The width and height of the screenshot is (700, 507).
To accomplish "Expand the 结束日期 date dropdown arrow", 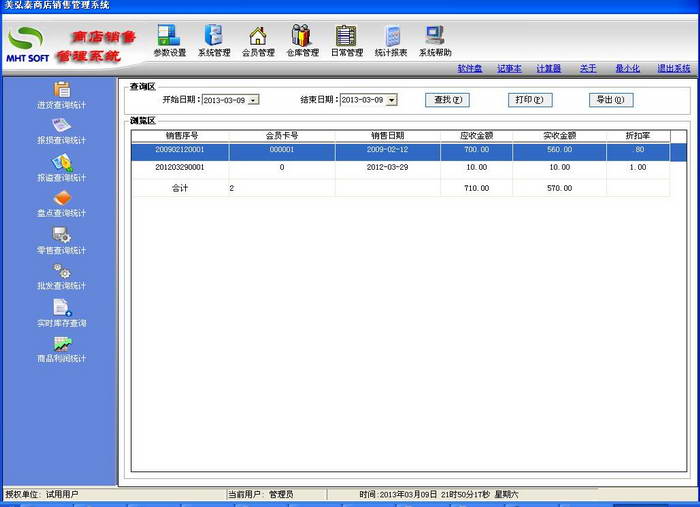I will 392,100.
